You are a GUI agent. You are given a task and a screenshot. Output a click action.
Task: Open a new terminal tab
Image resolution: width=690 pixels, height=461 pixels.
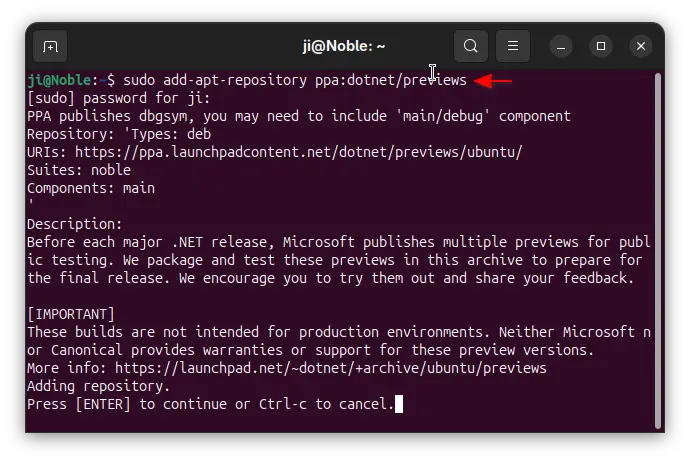tap(50, 46)
